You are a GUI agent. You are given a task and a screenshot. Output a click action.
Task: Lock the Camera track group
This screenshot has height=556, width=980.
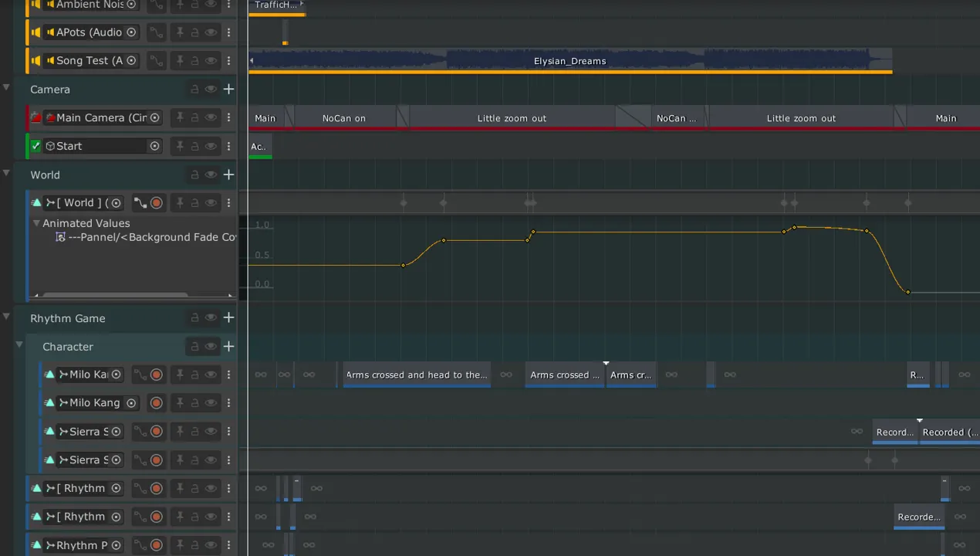195,90
